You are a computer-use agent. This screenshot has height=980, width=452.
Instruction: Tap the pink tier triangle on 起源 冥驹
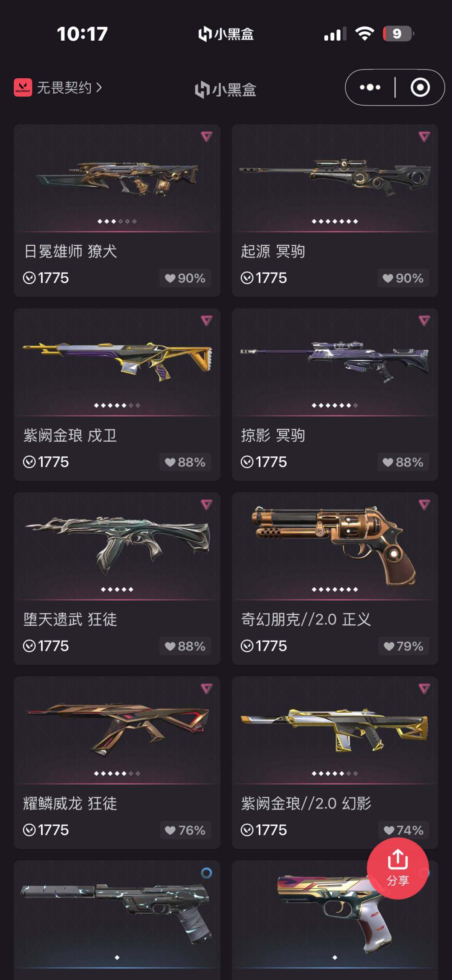tap(424, 136)
